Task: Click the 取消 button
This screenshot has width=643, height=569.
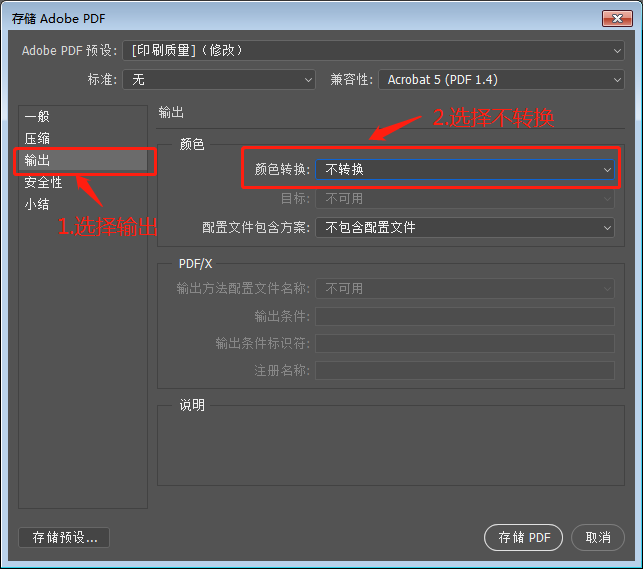Action: (597, 537)
